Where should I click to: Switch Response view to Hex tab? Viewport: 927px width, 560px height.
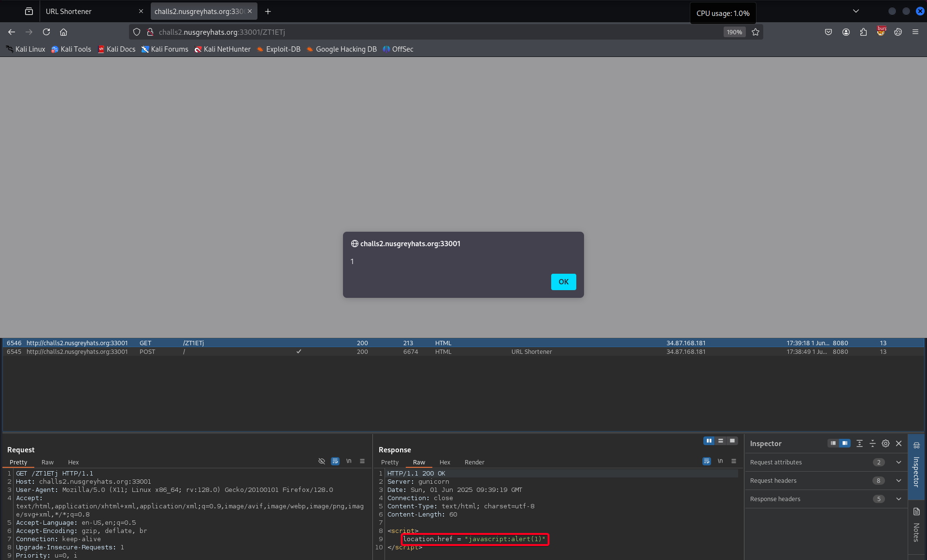coord(445,462)
